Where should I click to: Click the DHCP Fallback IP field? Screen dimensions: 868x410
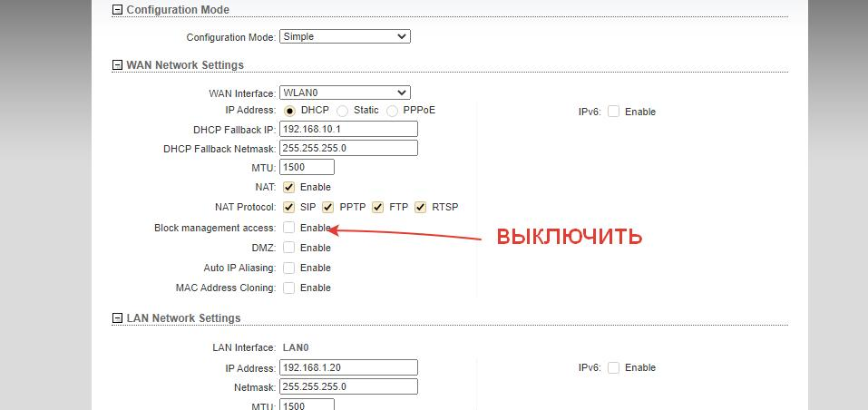tap(349, 129)
